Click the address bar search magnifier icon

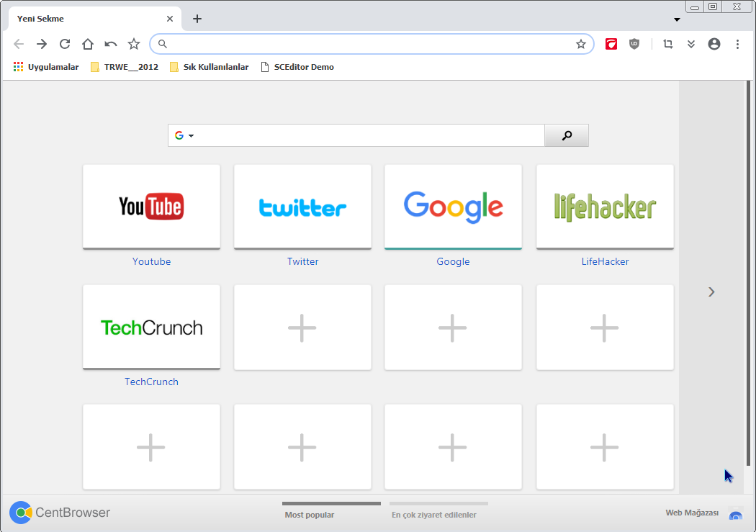point(163,45)
